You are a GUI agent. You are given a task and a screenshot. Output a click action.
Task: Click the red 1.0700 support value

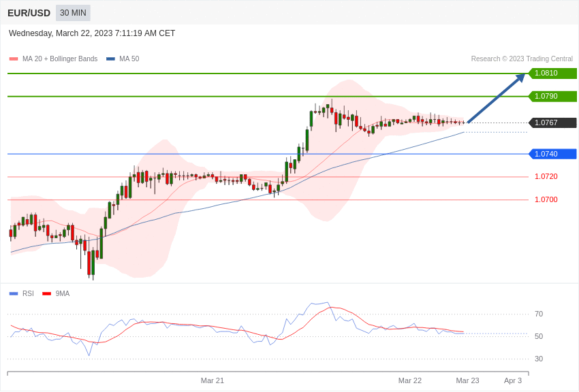tap(546, 199)
